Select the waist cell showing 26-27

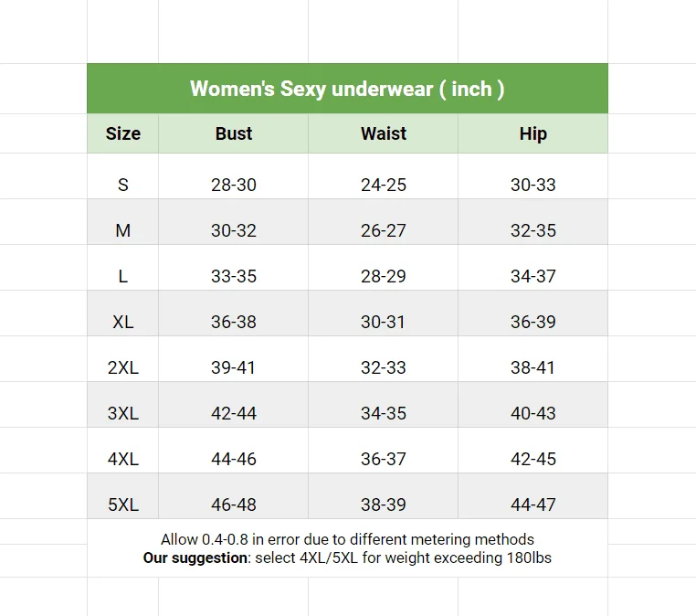pyautogui.click(x=384, y=230)
